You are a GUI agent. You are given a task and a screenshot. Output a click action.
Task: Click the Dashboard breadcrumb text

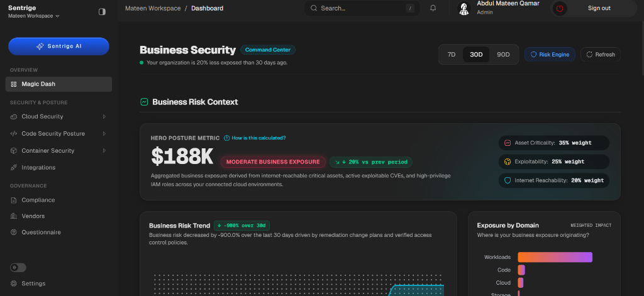(208, 8)
